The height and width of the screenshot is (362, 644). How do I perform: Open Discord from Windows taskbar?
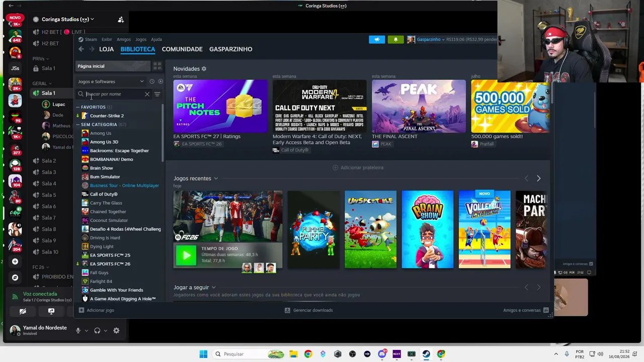tap(382, 354)
